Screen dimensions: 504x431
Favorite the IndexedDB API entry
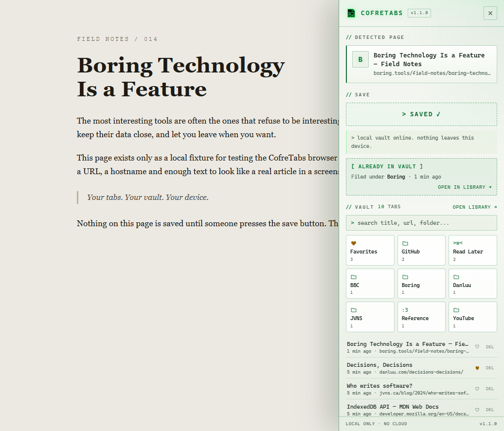(x=477, y=410)
